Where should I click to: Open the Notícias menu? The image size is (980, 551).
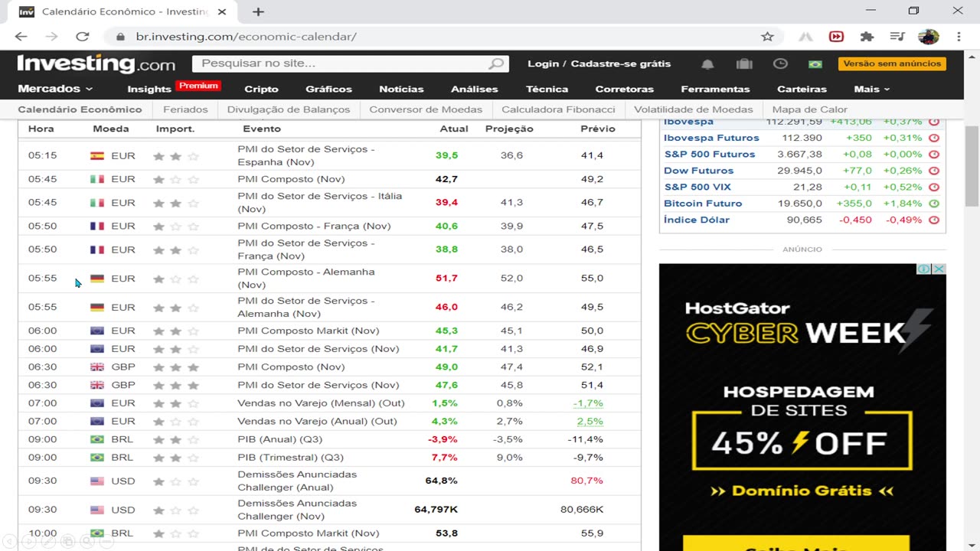click(401, 89)
